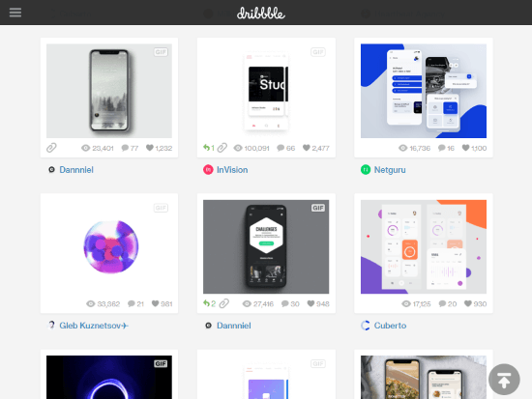Screen dimensions: 532x399
Task: Open the InVision profile link
Action: point(232,169)
